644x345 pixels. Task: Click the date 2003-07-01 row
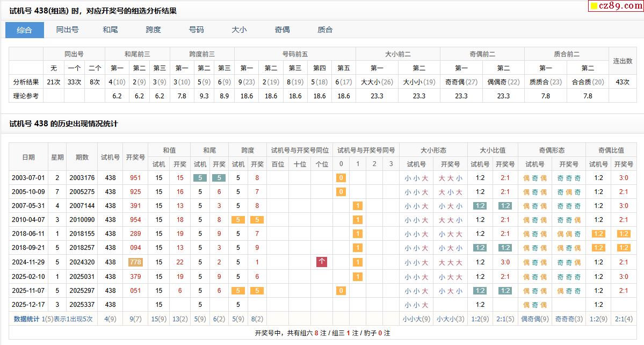pos(28,178)
